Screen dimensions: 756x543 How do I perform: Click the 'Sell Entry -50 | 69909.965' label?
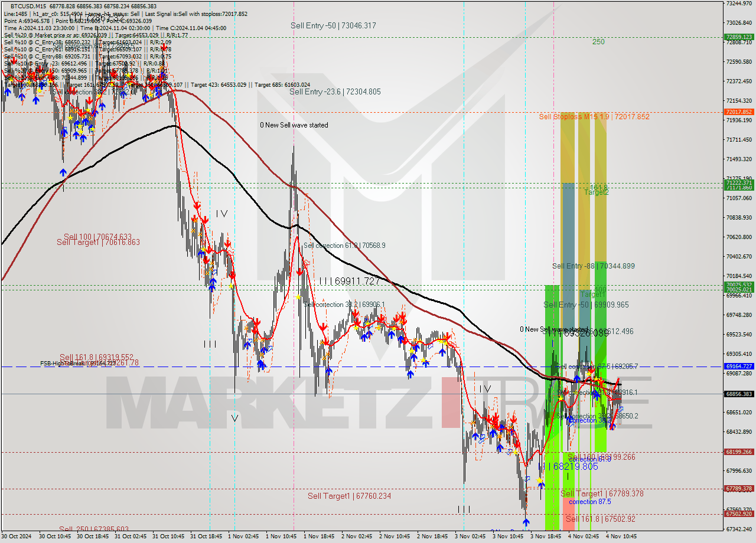[586, 305]
